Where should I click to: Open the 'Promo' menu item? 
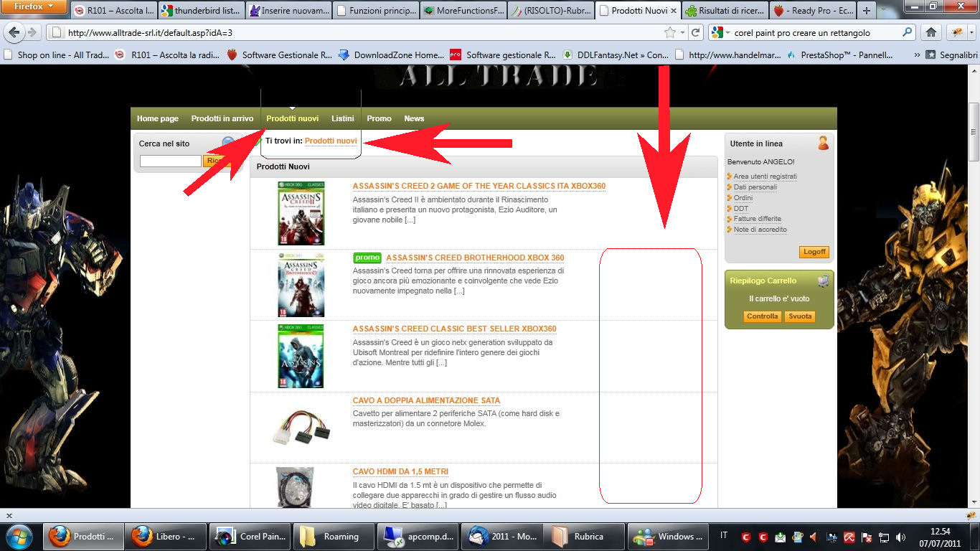pyautogui.click(x=379, y=118)
